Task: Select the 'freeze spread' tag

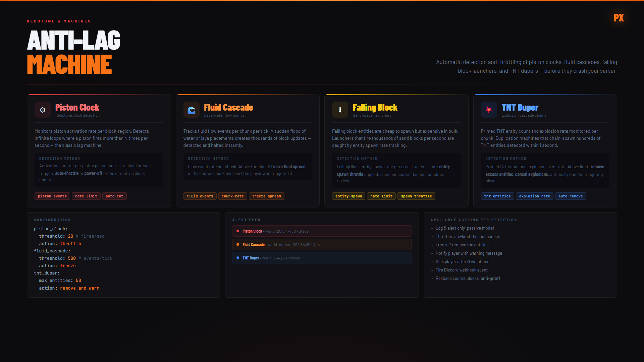Action: point(267,196)
